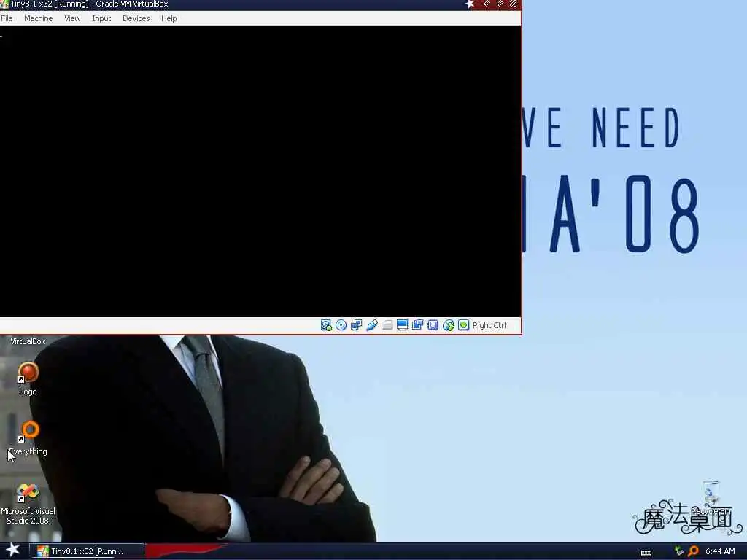Viewport: 747px width, 560px height.
Task: Open the Help menu
Action: pyautogui.click(x=169, y=18)
